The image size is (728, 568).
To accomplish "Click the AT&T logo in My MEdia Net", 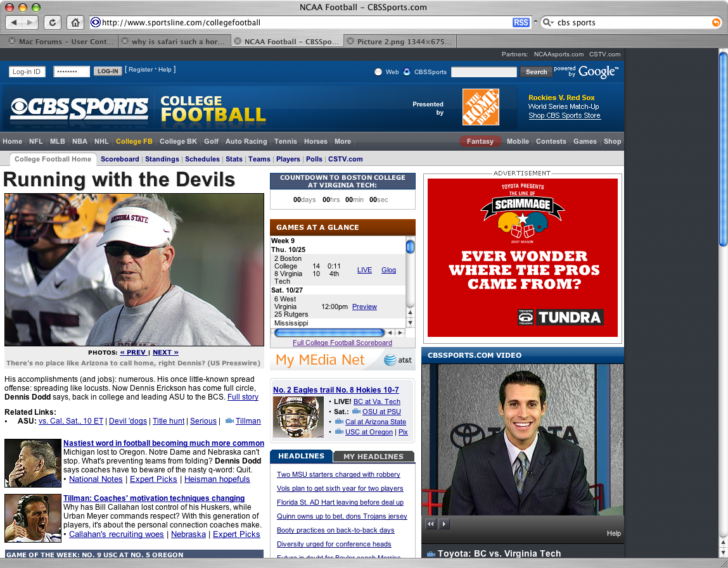I will tap(398, 360).
